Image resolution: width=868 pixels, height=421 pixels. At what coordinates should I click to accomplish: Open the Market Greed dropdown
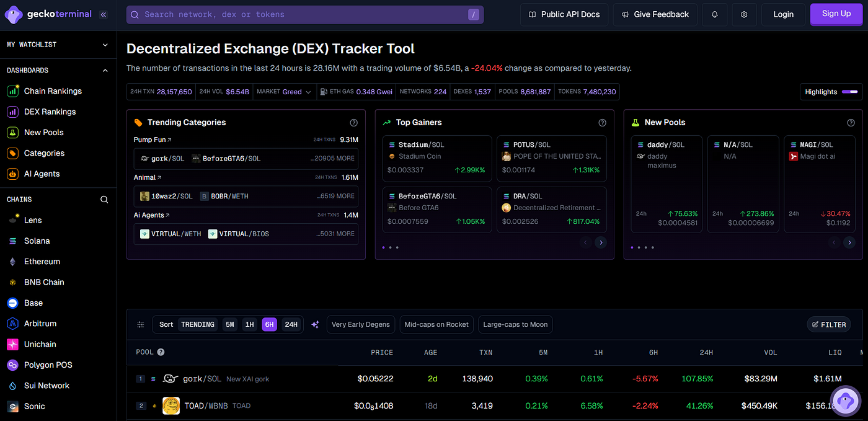(284, 92)
